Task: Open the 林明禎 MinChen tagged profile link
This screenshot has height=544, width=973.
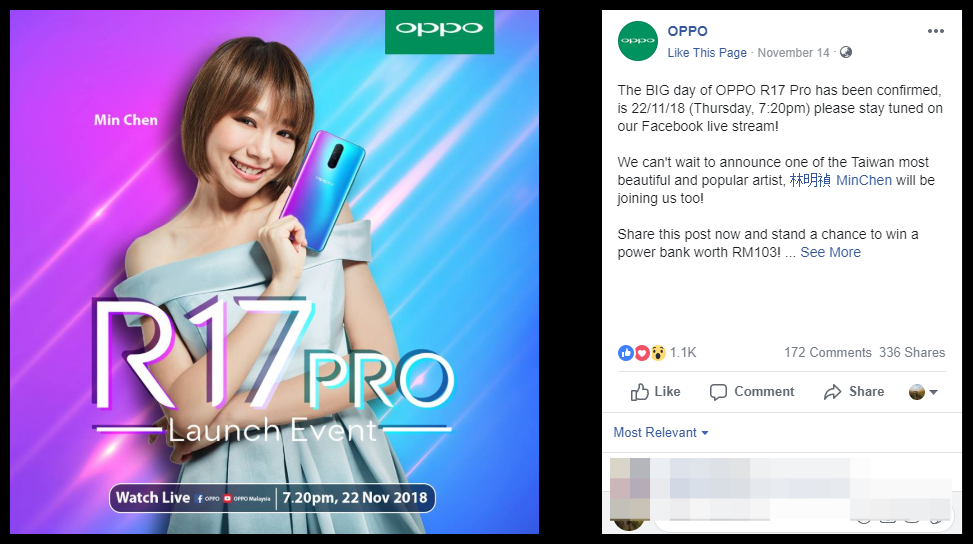Action: (840, 181)
